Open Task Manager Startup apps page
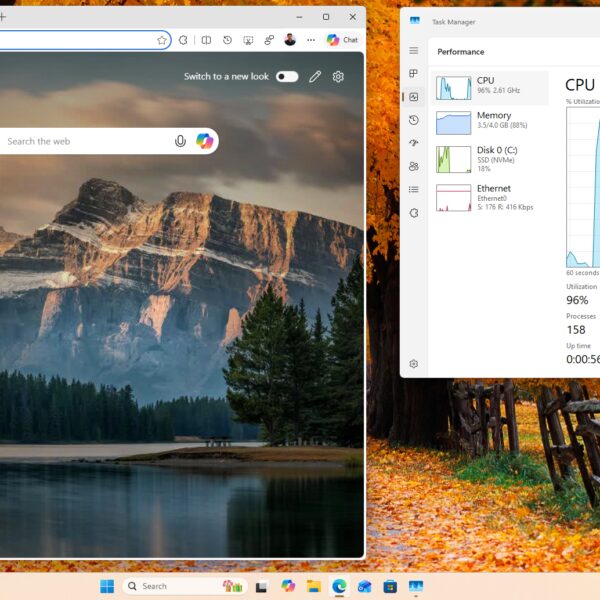The image size is (600, 600). pos(414,143)
